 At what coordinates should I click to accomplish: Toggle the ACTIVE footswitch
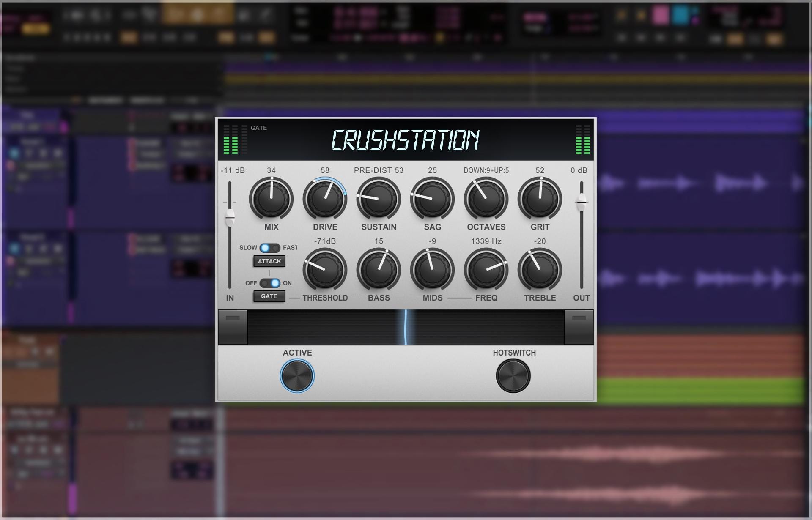[x=297, y=376]
